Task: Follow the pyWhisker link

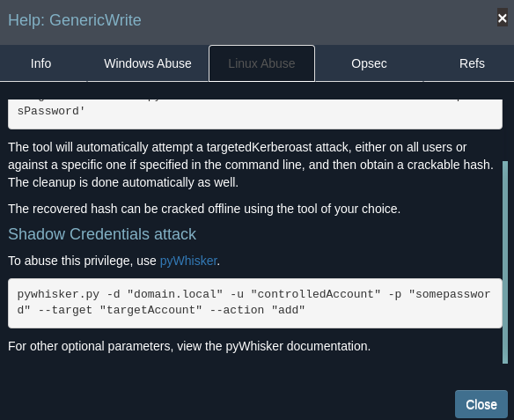Action: click(x=188, y=261)
